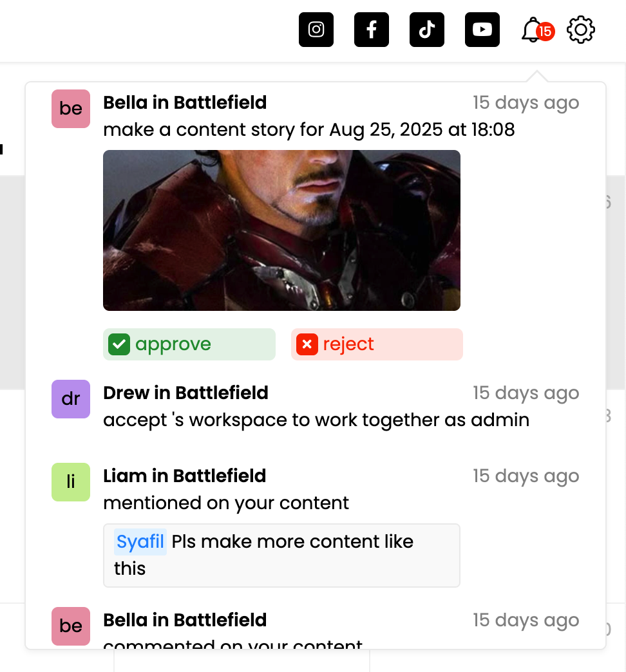
Task: Click the green checkmark on approve
Action: pyautogui.click(x=119, y=344)
